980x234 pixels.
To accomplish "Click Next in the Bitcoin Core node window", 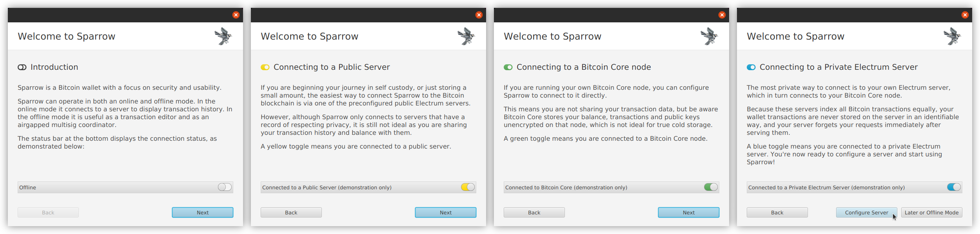I will [689, 212].
